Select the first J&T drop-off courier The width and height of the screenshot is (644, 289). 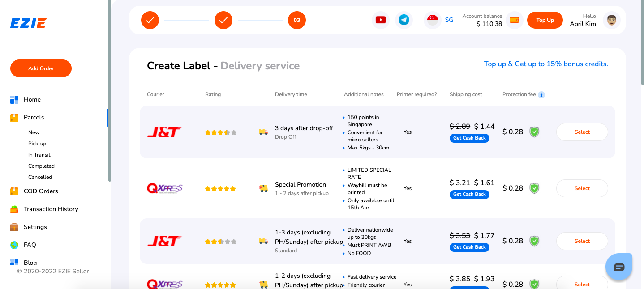pyautogui.click(x=582, y=132)
